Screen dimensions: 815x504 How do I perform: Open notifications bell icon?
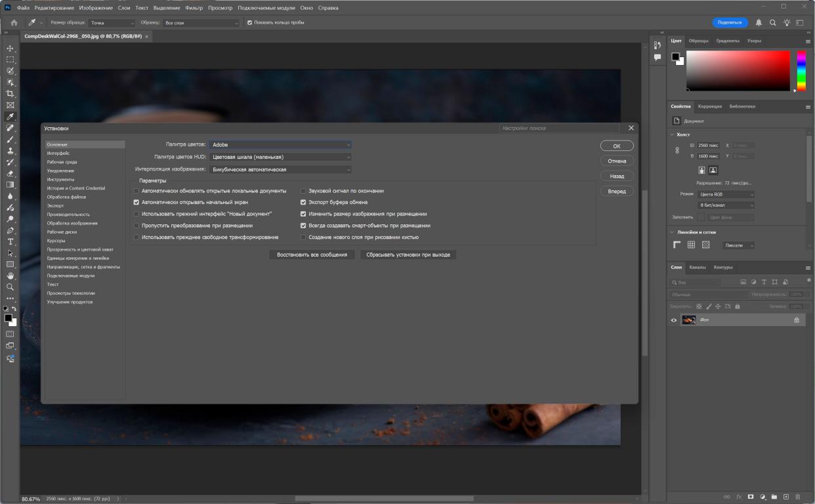759,22
